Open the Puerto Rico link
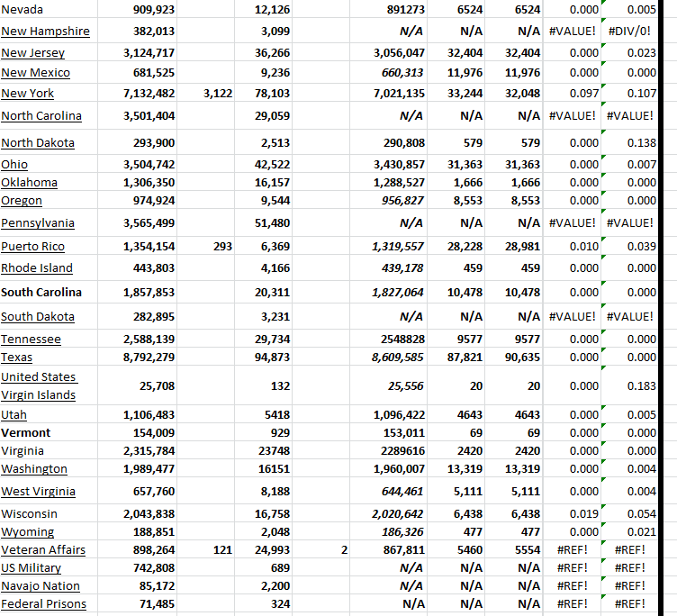The image size is (677, 616). tap(33, 247)
